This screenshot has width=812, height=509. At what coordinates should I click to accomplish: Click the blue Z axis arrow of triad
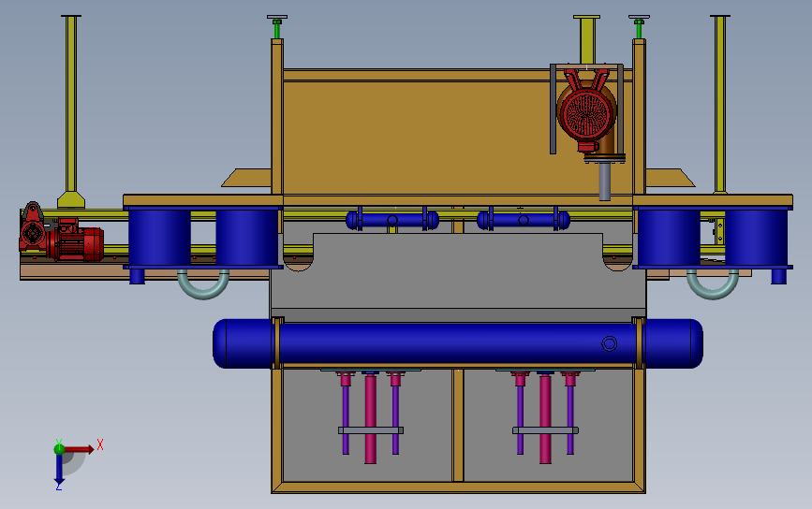(x=59, y=469)
